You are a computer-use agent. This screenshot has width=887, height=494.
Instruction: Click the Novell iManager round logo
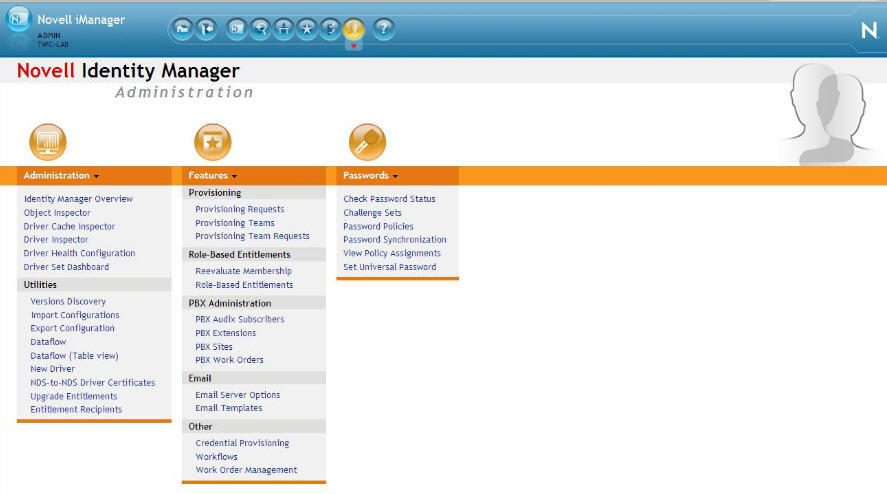coord(18,19)
